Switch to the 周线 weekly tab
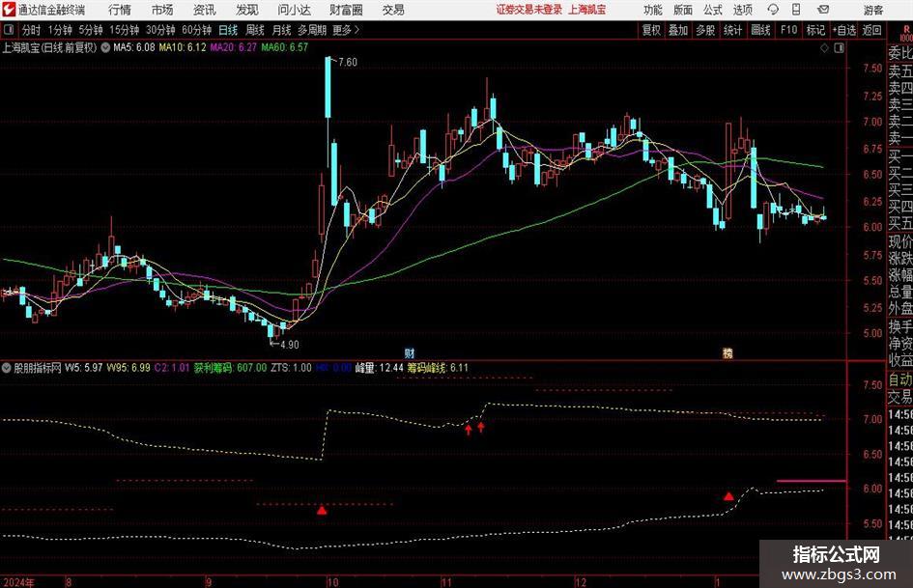This screenshot has width=913, height=588. (255, 30)
